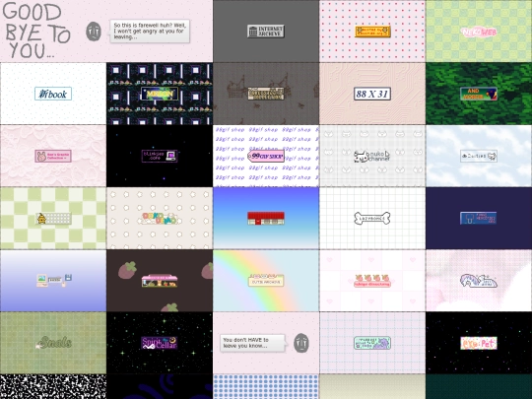Click the crying gray face beside farewell message
532x399 pixels.
click(94, 32)
